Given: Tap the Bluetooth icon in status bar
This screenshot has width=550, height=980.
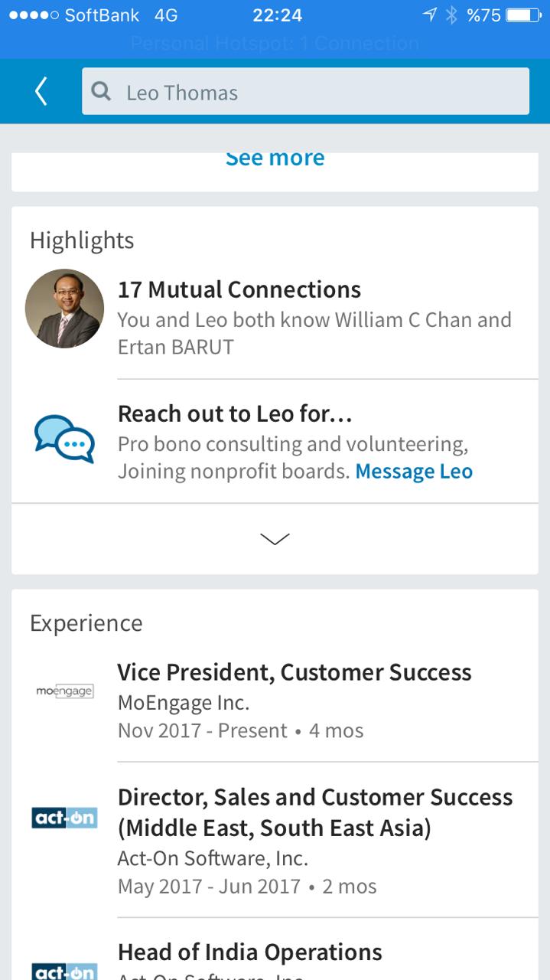Looking at the screenshot, I should (451, 15).
